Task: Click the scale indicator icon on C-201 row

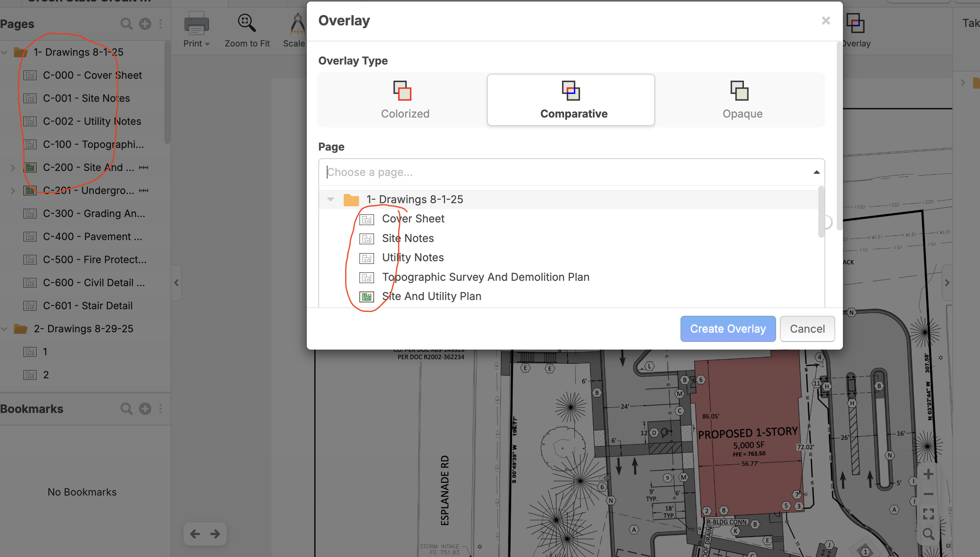Action: coord(144,191)
